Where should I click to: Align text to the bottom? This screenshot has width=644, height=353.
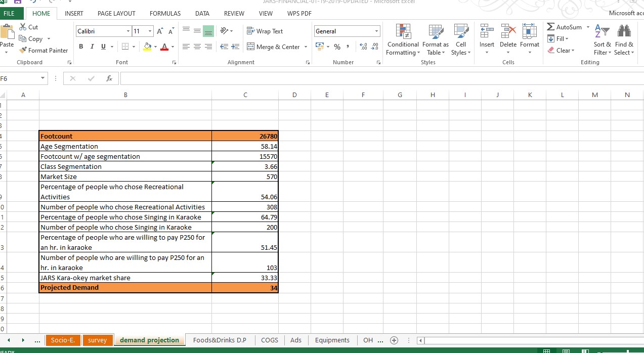coord(208,31)
